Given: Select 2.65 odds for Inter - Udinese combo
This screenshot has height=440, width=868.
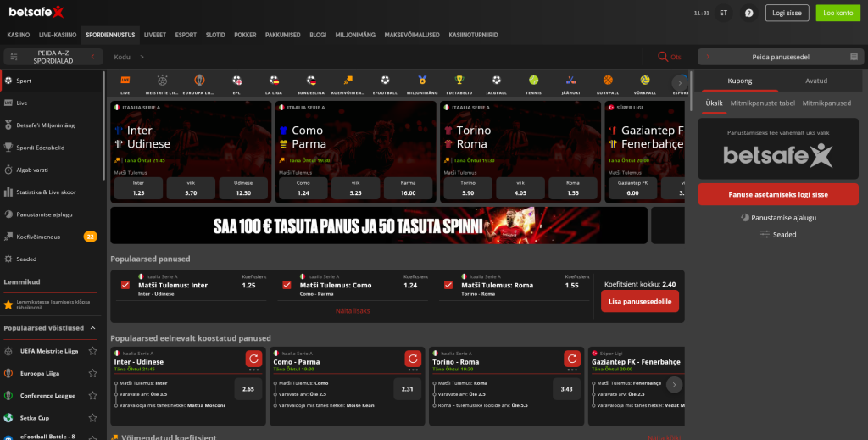Looking at the screenshot, I should pyautogui.click(x=248, y=389).
